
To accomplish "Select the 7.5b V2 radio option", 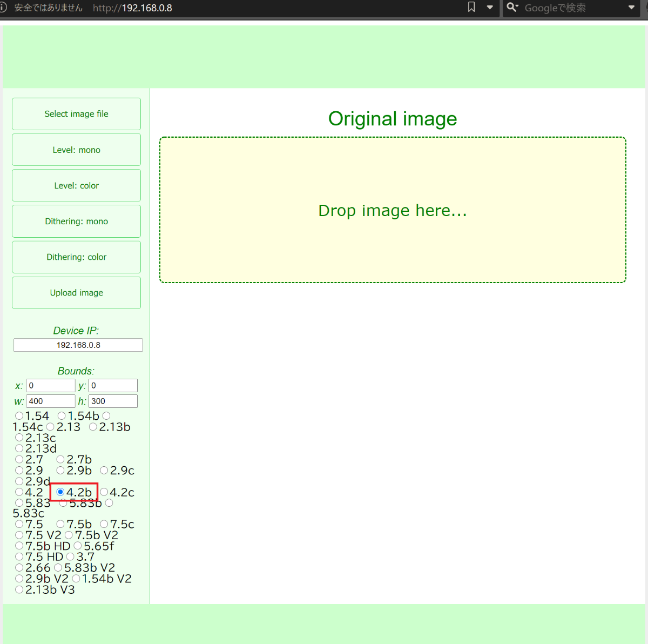I will coord(69,535).
